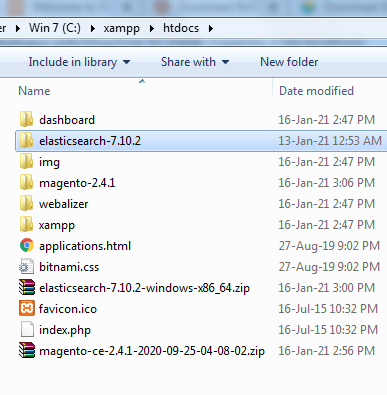Select the webalizer folder name

tap(64, 204)
